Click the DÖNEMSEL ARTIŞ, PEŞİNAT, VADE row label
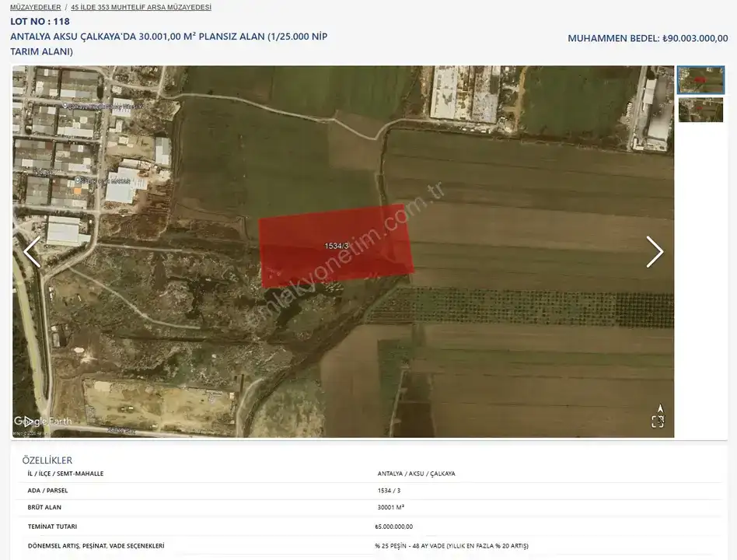This screenshot has width=737, height=560. (x=96, y=546)
